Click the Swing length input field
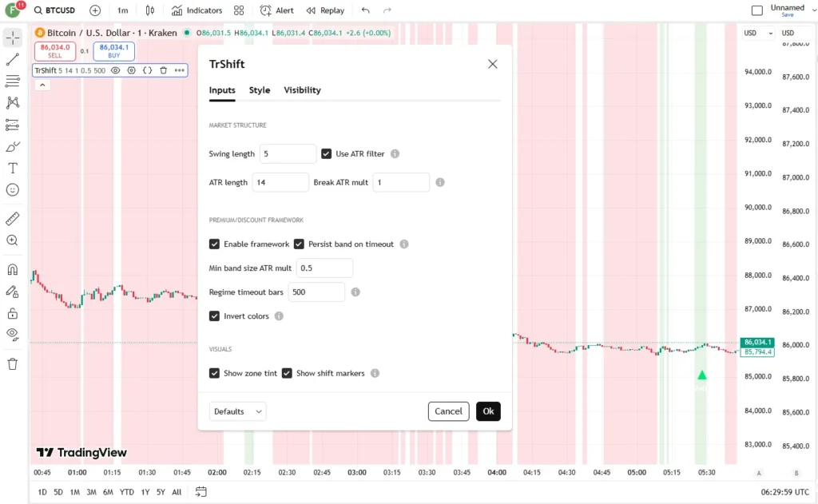This screenshot has width=818, height=504. [288, 154]
